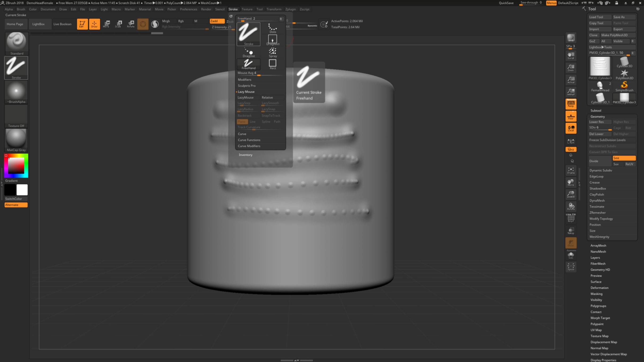Toggle Alternate color button
This screenshot has width=644, height=362.
click(16, 205)
